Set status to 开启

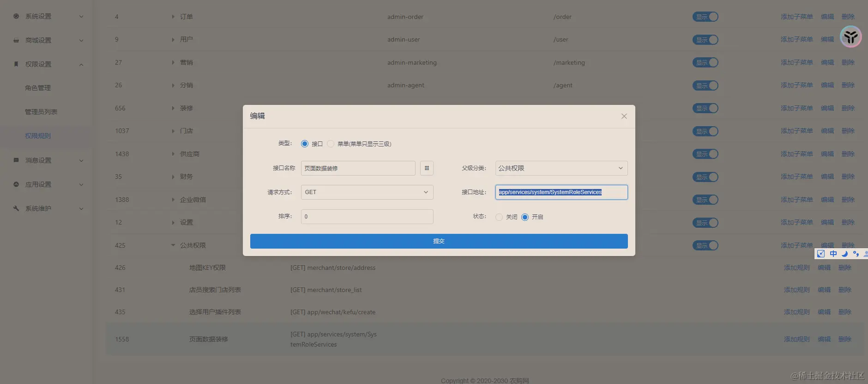point(525,217)
